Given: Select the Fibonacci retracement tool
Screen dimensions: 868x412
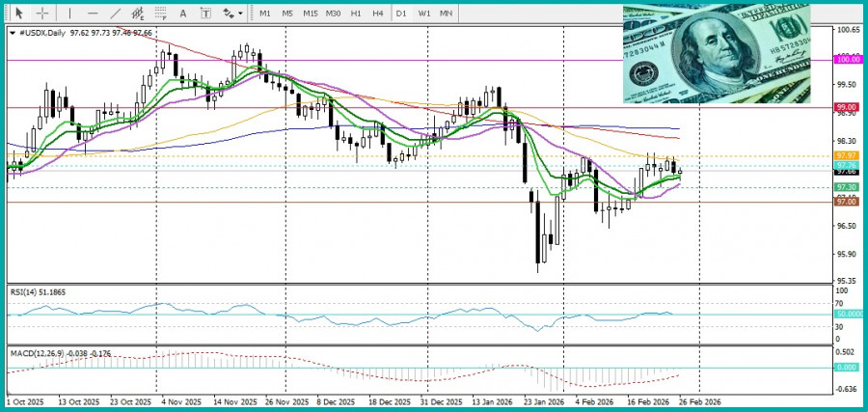Looking at the screenshot, I should [161, 14].
